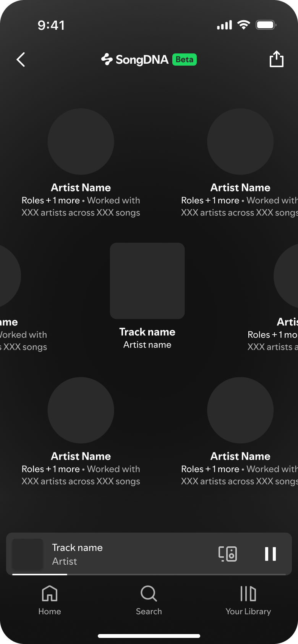Open the center "Track name" title
The height and width of the screenshot is (644, 298).
[147, 332]
